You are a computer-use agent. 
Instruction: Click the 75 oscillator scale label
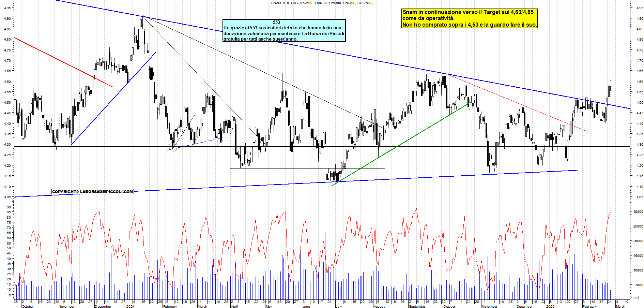(9, 222)
